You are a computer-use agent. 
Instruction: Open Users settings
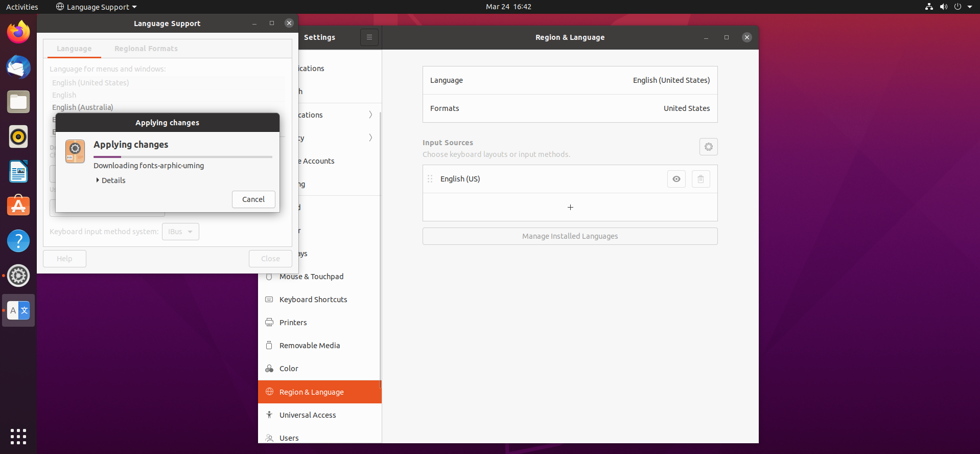click(320, 438)
